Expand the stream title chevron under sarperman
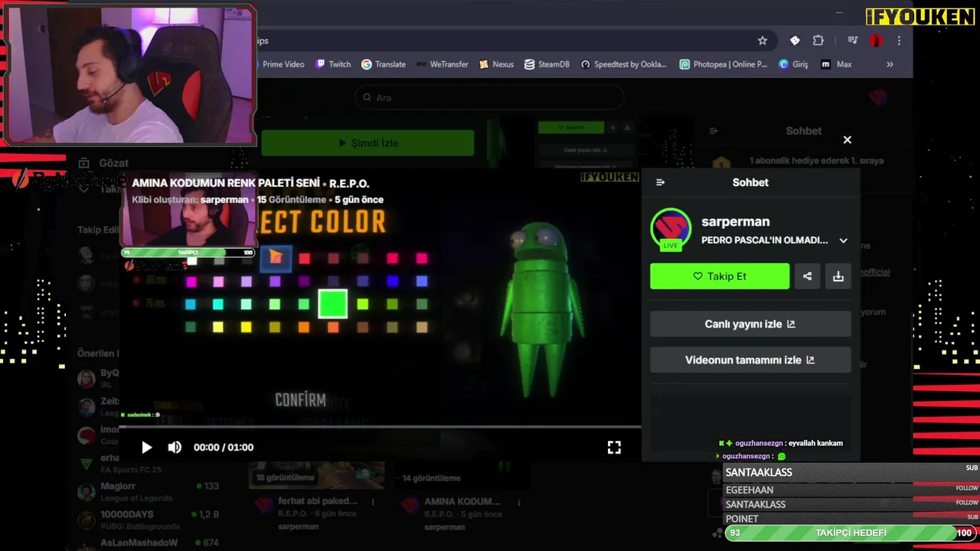This screenshot has height=551, width=980. pos(843,240)
